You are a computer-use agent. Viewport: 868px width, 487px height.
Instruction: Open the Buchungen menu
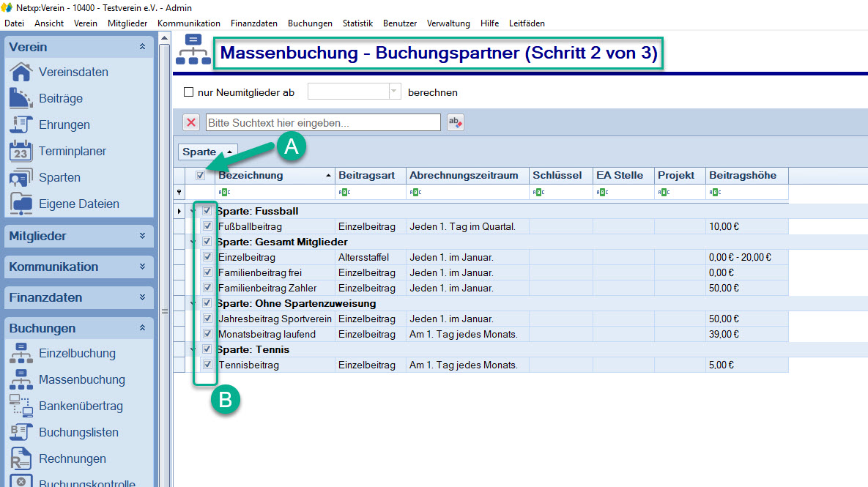coord(310,23)
